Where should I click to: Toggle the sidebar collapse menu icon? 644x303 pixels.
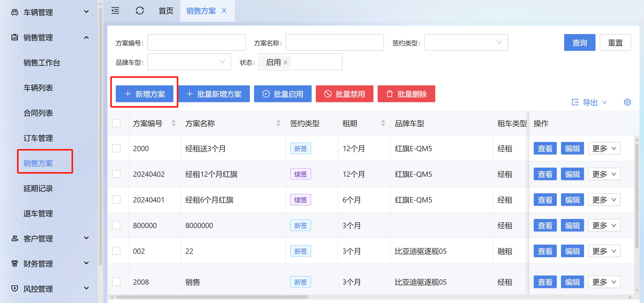click(115, 11)
